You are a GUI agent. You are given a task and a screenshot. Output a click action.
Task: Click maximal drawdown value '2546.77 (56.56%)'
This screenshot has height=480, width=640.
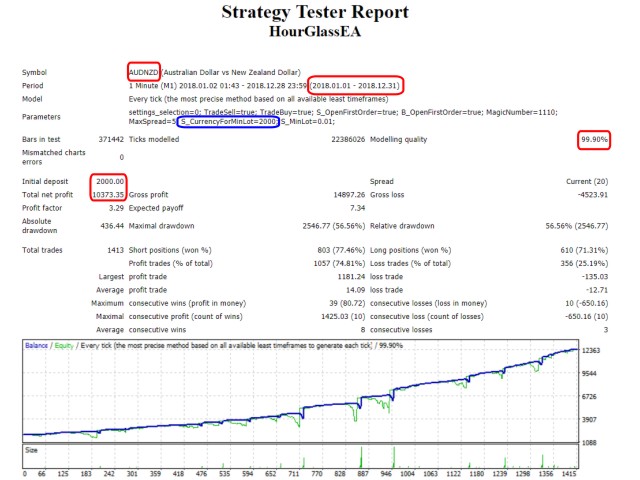point(333,226)
